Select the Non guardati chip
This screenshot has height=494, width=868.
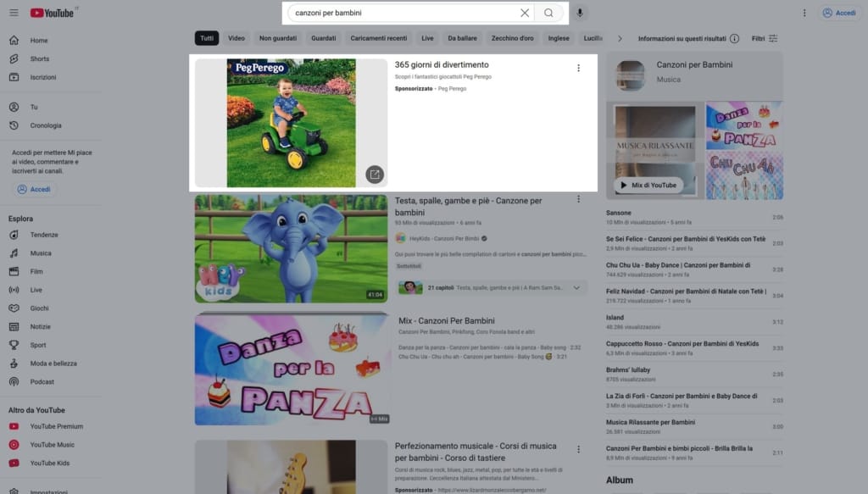[278, 38]
